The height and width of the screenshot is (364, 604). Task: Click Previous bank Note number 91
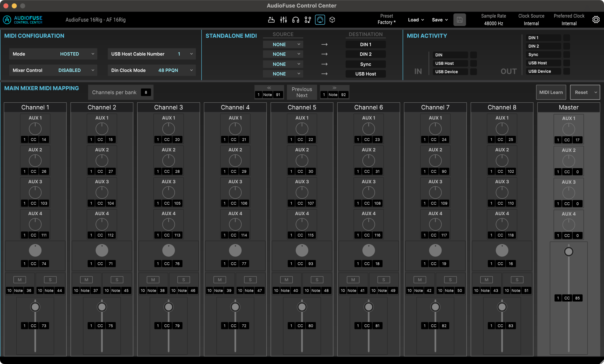(x=278, y=95)
